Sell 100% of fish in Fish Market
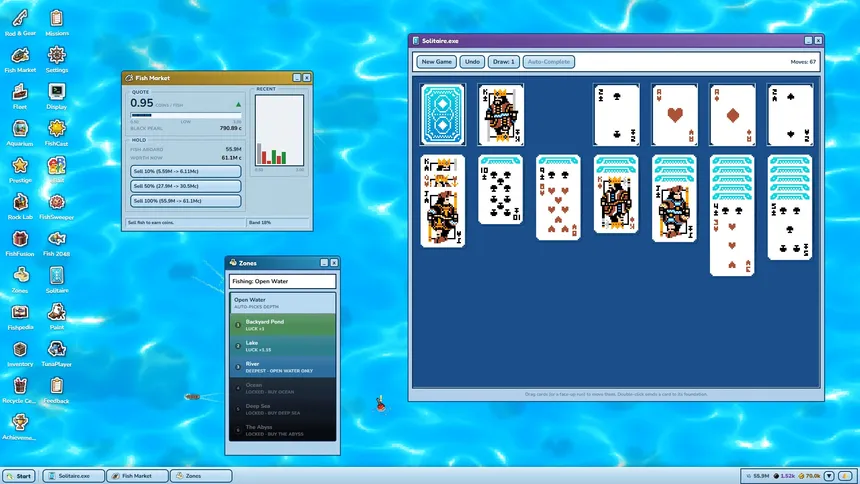 point(185,201)
